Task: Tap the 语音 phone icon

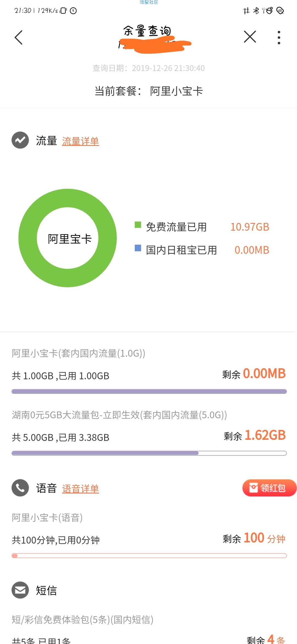Action: pyautogui.click(x=20, y=488)
